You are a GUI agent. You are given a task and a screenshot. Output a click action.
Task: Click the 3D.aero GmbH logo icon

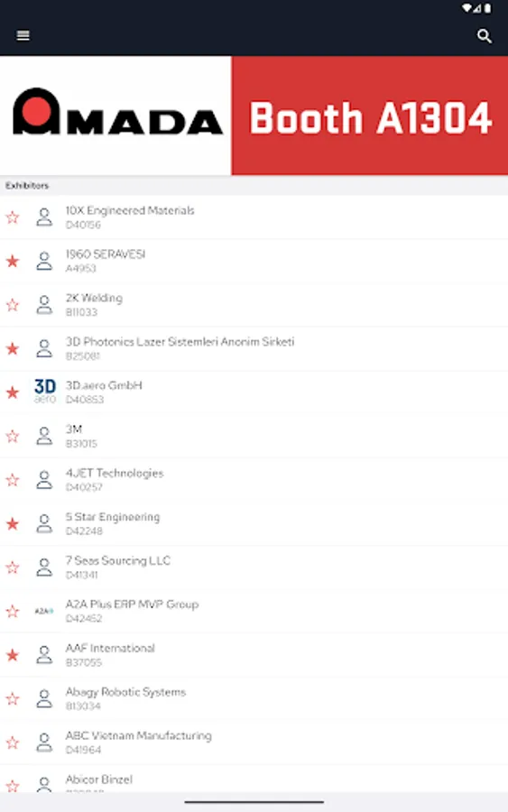(44, 392)
